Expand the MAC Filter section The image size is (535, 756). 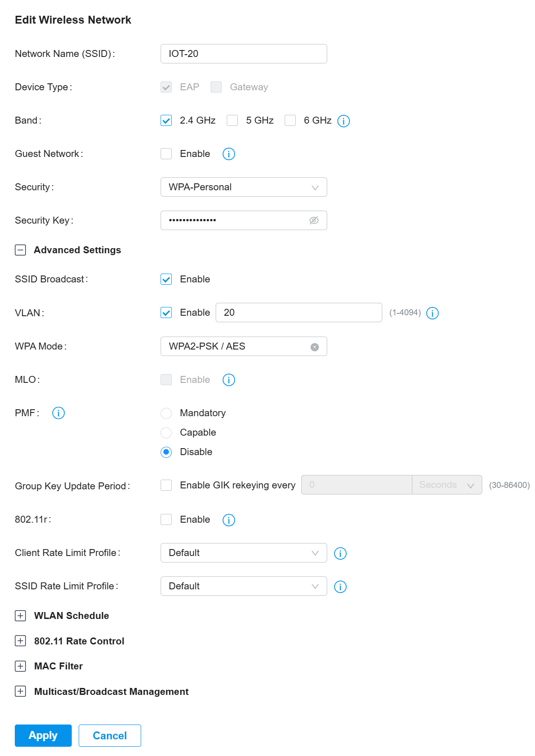[20, 666]
